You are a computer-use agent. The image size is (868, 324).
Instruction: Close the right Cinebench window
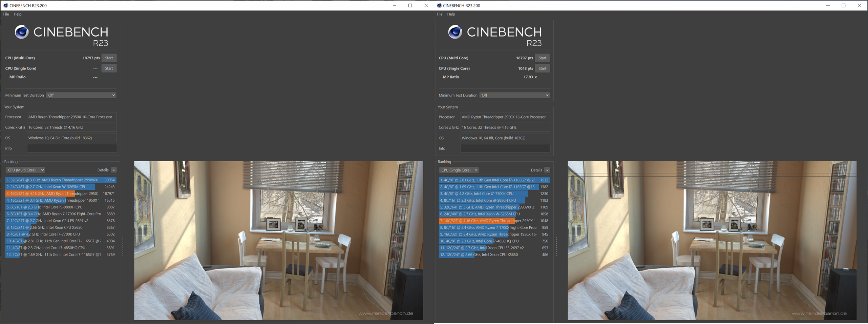[x=860, y=5]
